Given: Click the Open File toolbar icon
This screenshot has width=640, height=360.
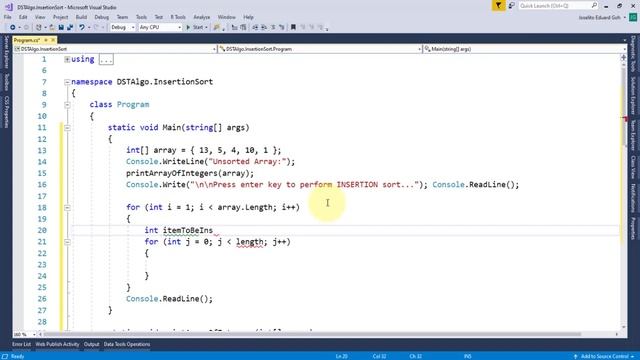Looking at the screenshot, I should (x=52, y=27).
